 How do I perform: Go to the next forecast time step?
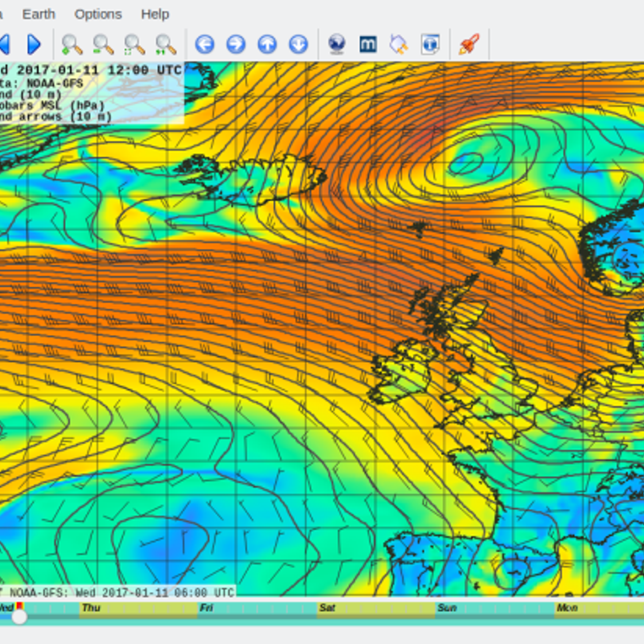tap(34, 45)
